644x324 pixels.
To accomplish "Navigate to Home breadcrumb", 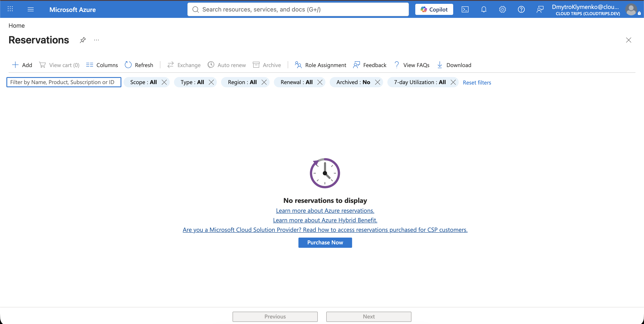I will 16,26.
